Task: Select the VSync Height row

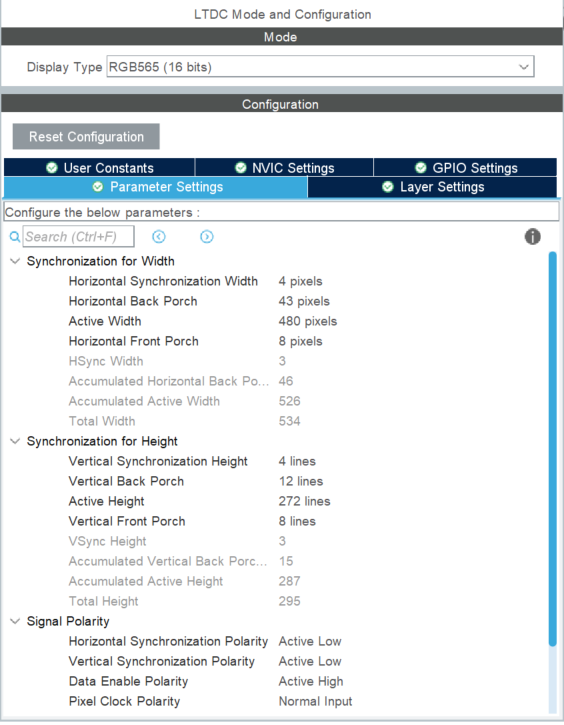Action: pyautogui.click(x=178, y=541)
